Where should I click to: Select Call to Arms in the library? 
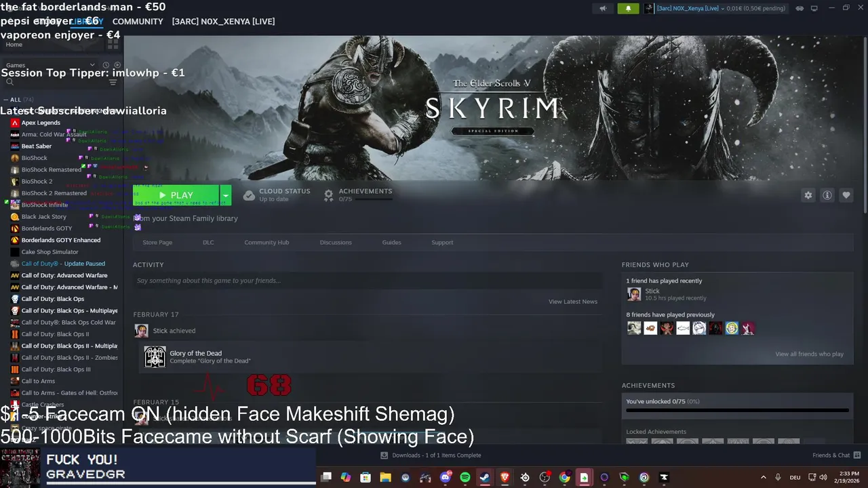coord(38,381)
